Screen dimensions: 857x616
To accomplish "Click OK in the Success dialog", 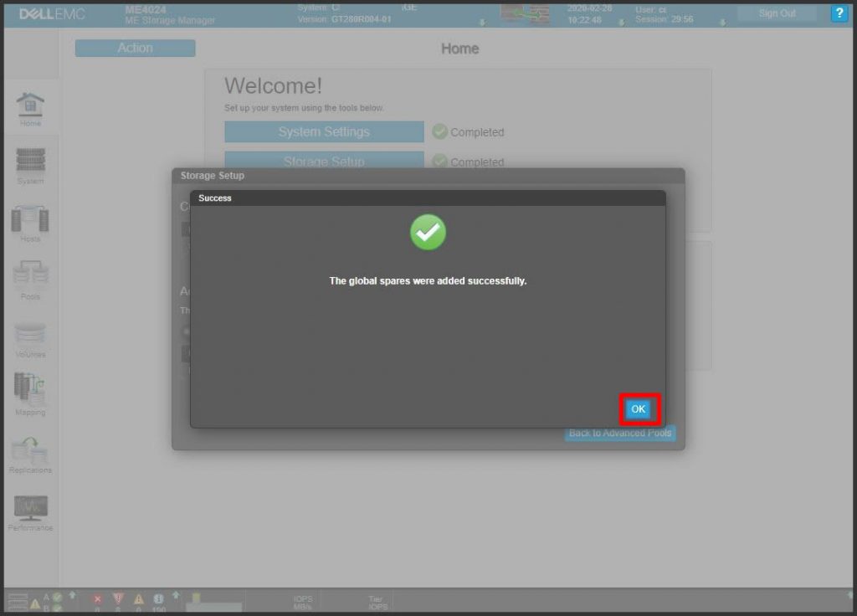I will click(638, 408).
